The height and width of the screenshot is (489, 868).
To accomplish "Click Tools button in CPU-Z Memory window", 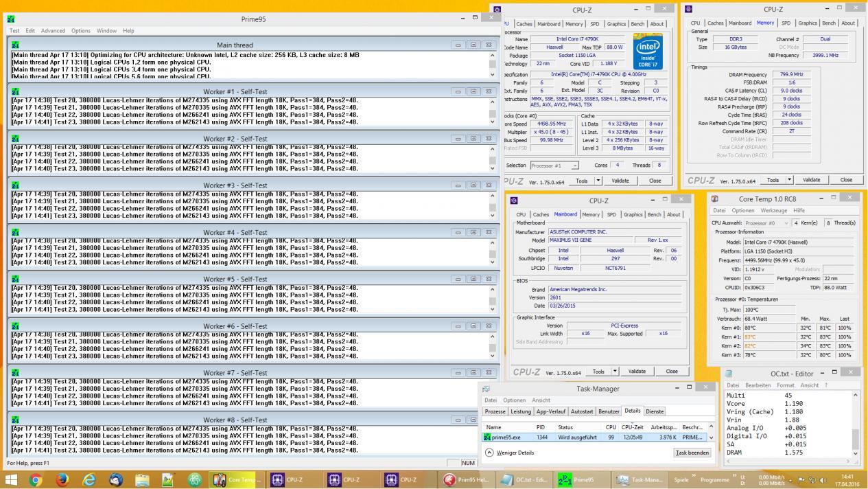I will pos(773,180).
